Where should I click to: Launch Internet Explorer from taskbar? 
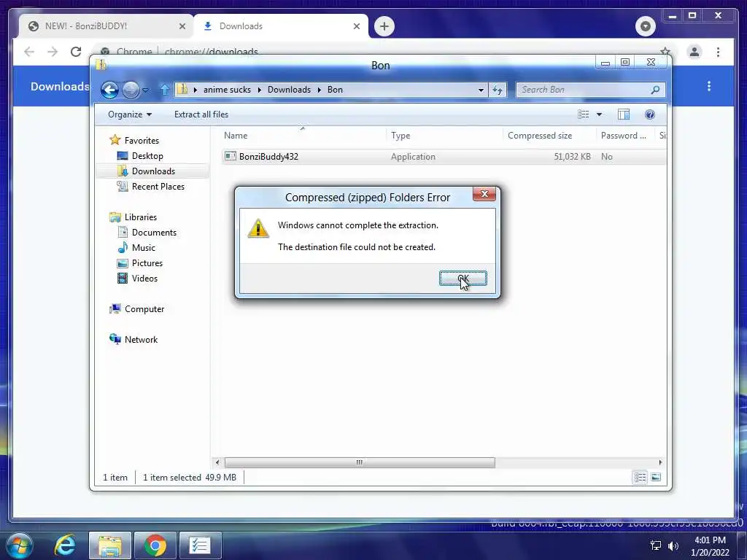click(x=65, y=545)
